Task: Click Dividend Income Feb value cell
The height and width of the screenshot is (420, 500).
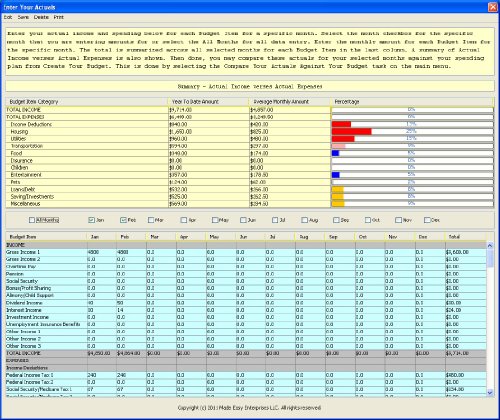Action: (x=131, y=303)
